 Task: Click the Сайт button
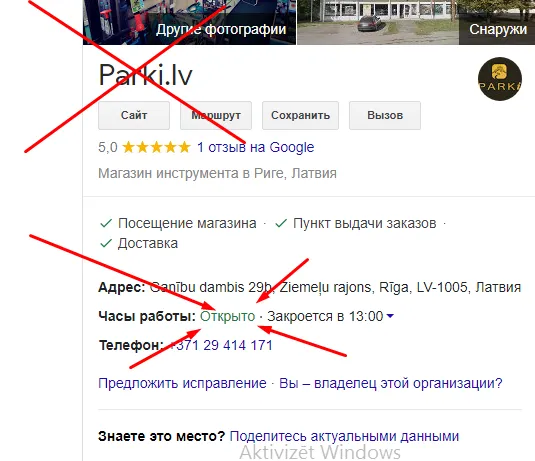[x=134, y=115]
